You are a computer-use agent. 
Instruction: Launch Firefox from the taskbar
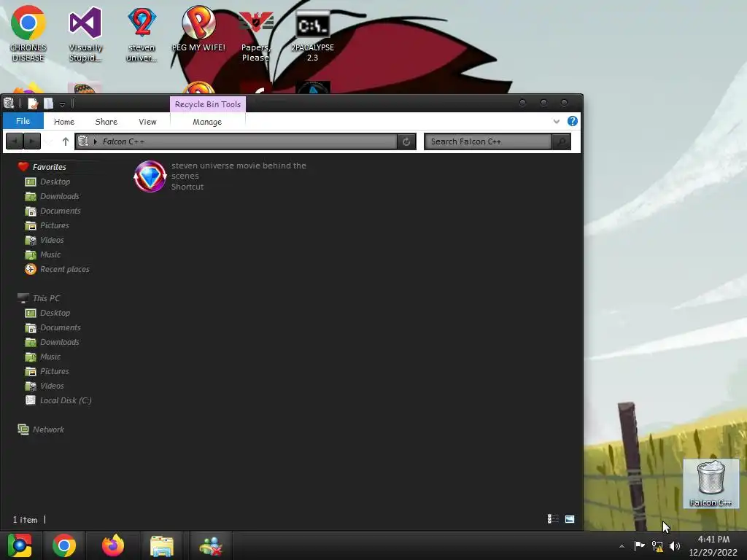[x=113, y=545]
